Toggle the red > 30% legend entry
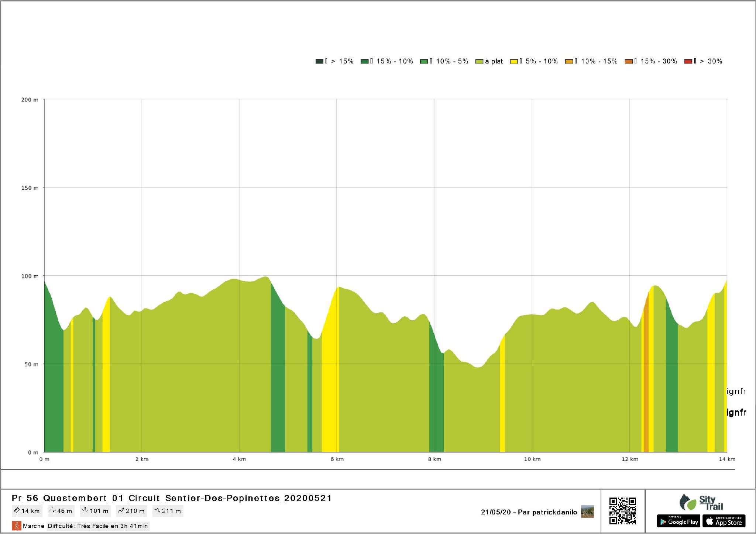Screen dimensions: 756x534 pyautogui.click(x=703, y=61)
